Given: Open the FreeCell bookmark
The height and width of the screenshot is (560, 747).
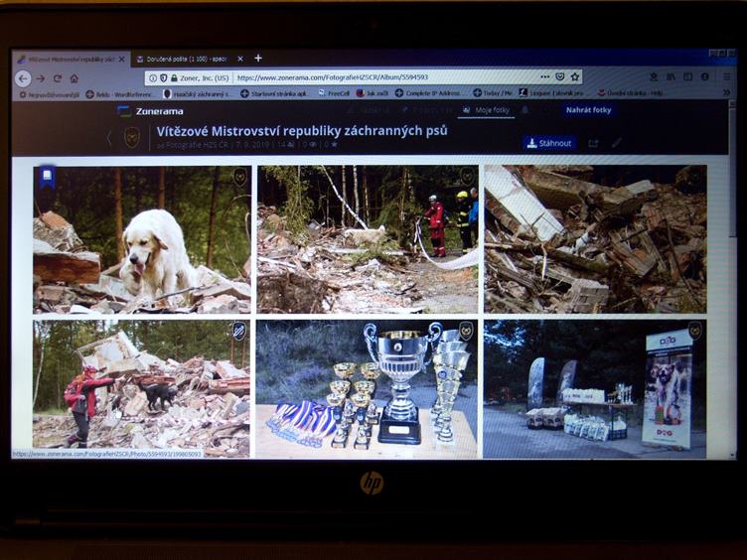Looking at the screenshot, I should 335,93.
